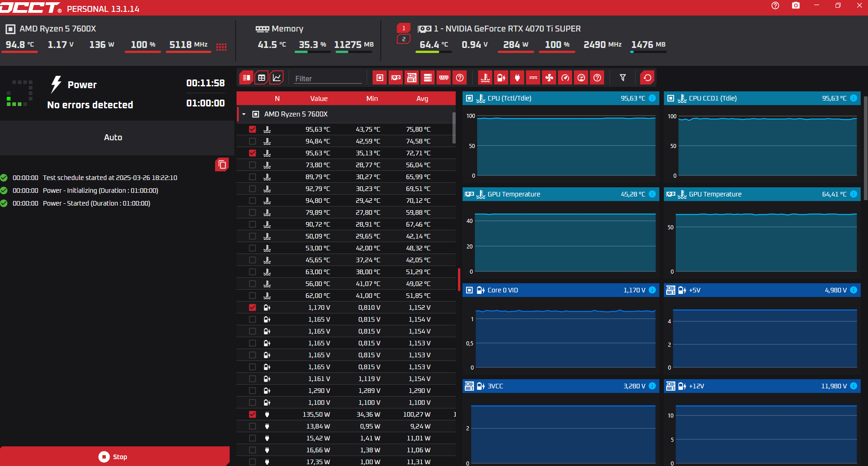Select the 'Test schedule started at 2025-03-26 18:22:10' log entry
This screenshot has width=868, height=466.
110,178
